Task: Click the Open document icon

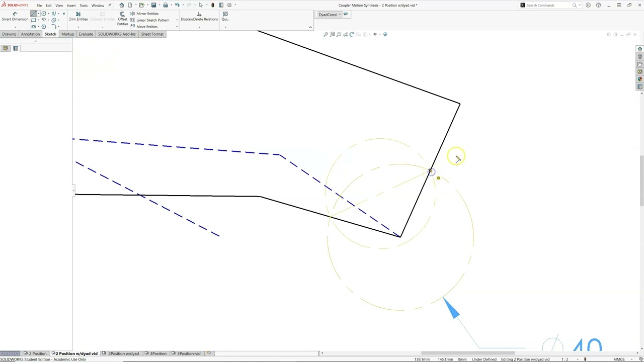Action: click(141, 5)
